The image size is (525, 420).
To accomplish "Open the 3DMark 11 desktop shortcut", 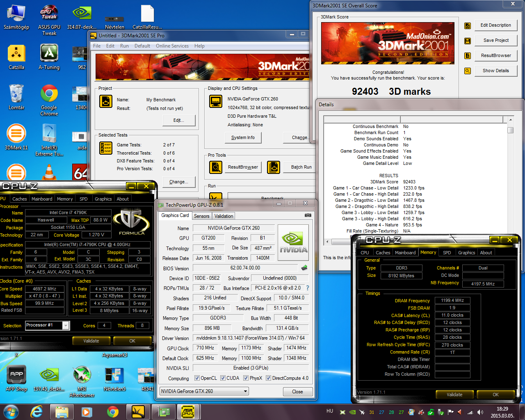I will click(x=16, y=137).
